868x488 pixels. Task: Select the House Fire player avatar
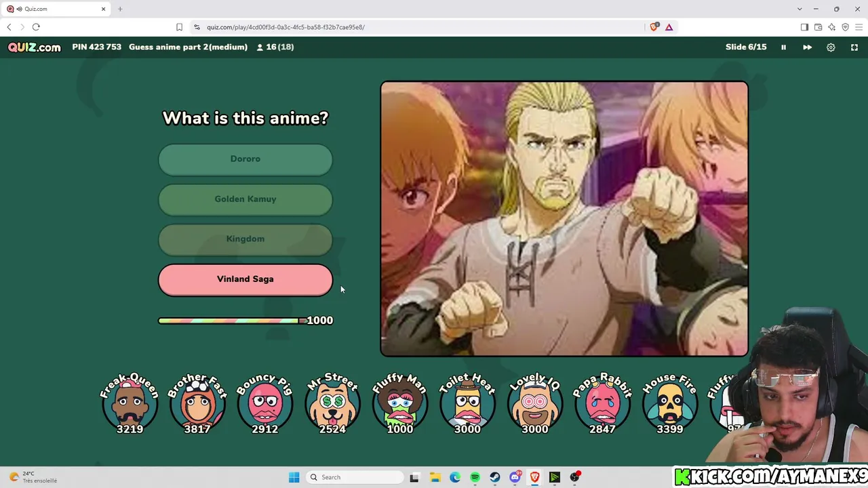tap(670, 403)
